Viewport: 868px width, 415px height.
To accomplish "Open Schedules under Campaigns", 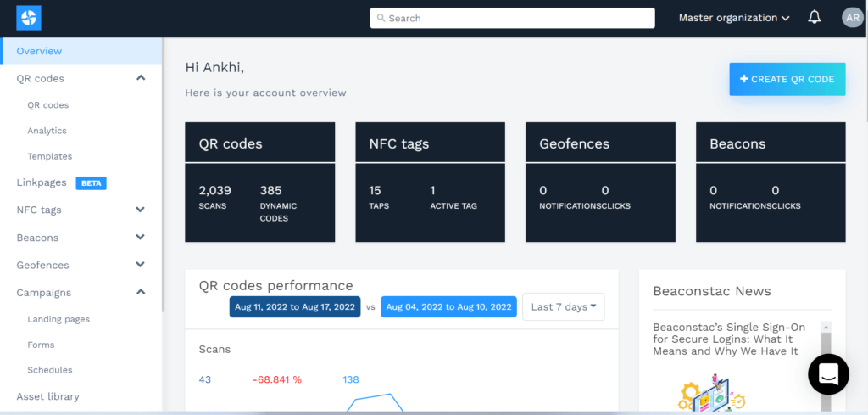I will [50, 369].
